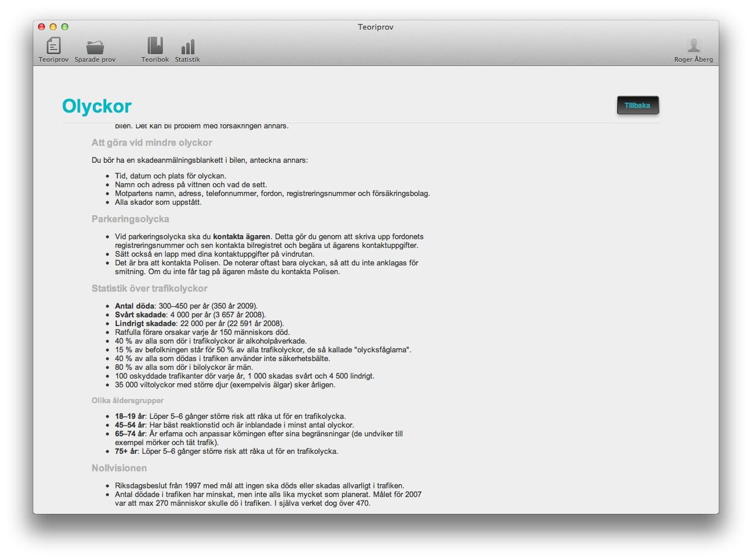
Task: Close the window with the red button
Action: pyautogui.click(x=42, y=27)
